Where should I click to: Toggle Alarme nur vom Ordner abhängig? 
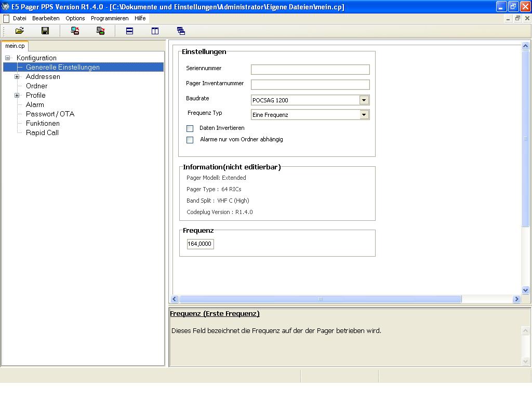point(190,140)
